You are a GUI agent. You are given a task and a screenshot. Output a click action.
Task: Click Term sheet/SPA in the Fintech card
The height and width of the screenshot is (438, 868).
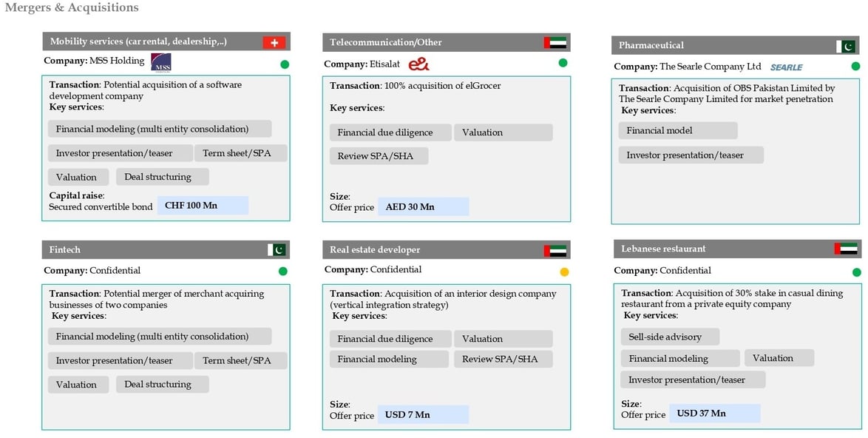coord(241,361)
